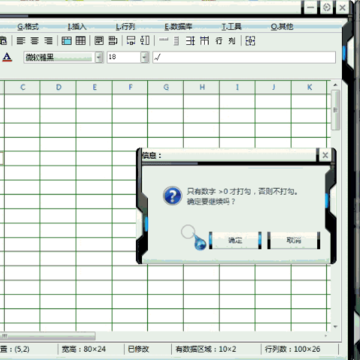Click the vertical scrollbar up arrow
This screenshot has height=360, width=360.
point(335,85)
